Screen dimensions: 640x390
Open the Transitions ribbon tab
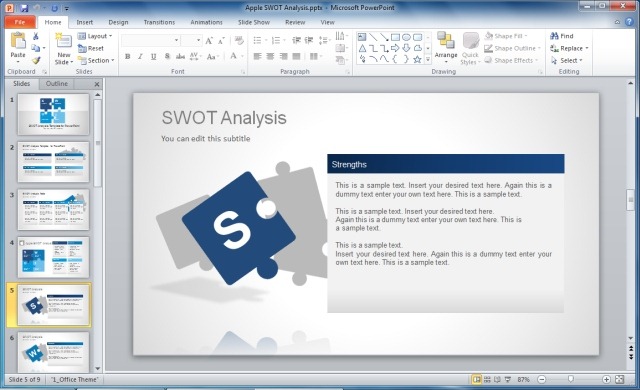click(159, 22)
